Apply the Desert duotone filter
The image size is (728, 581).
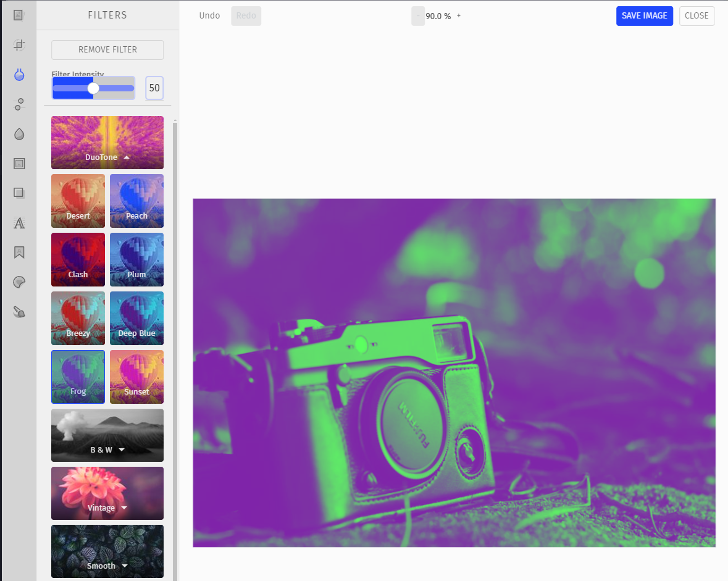click(78, 201)
